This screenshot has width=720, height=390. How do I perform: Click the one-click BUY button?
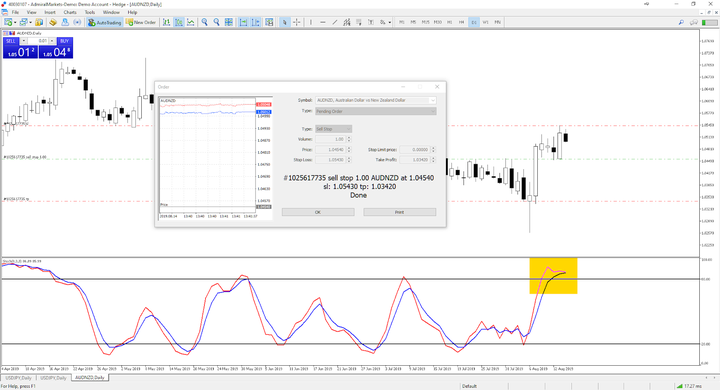click(x=64, y=41)
